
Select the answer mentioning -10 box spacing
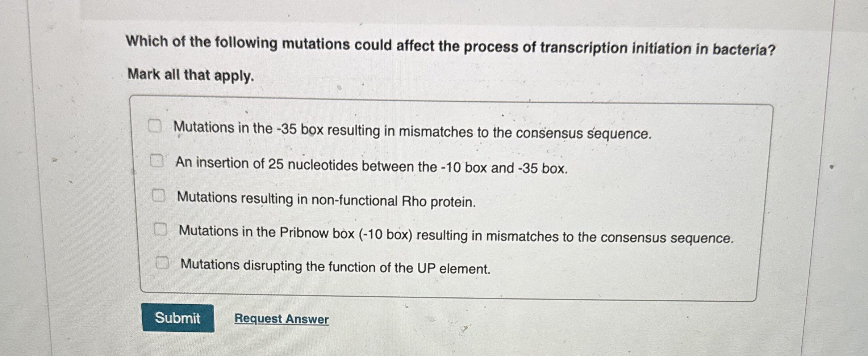tap(157, 161)
